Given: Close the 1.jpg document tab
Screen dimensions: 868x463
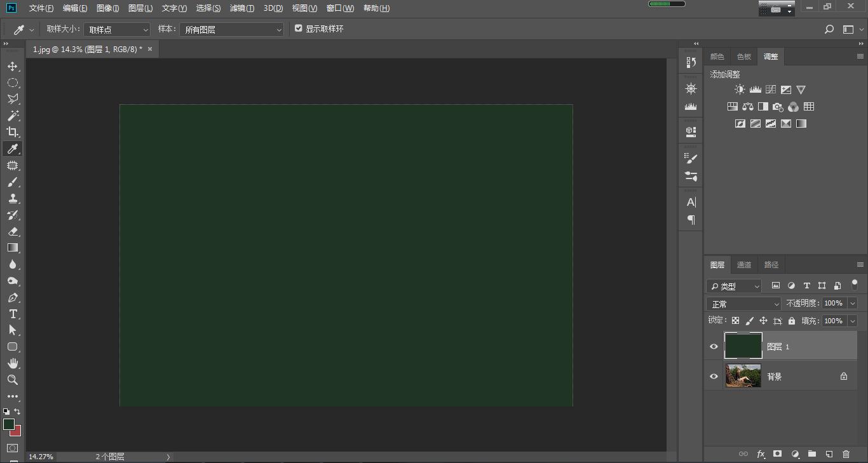Looking at the screenshot, I should pyautogui.click(x=150, y=49).
